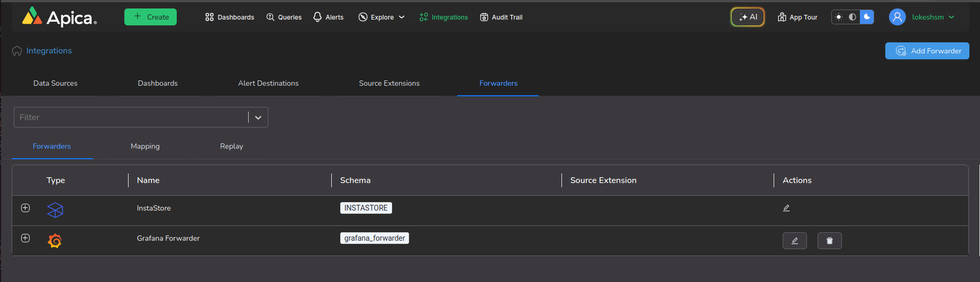The width and height of the screenshot is (980, 282).
Task: Click the Integrations home breadcrumb icon
Action: click(x=17, y=51)
